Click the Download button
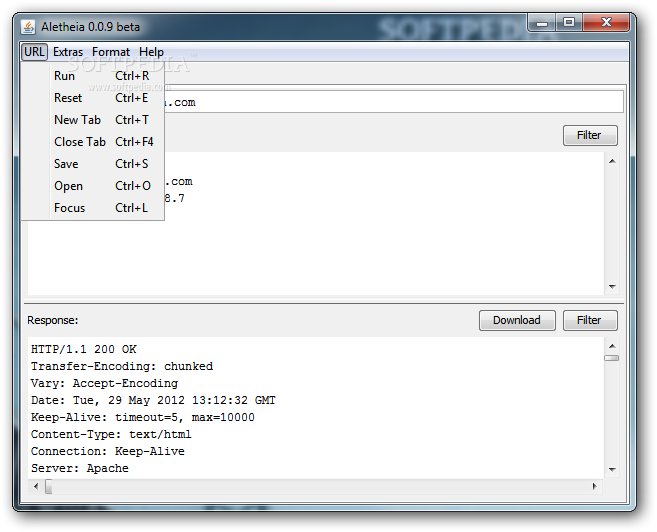The image size is (657, 532). [x=517, y=320]
